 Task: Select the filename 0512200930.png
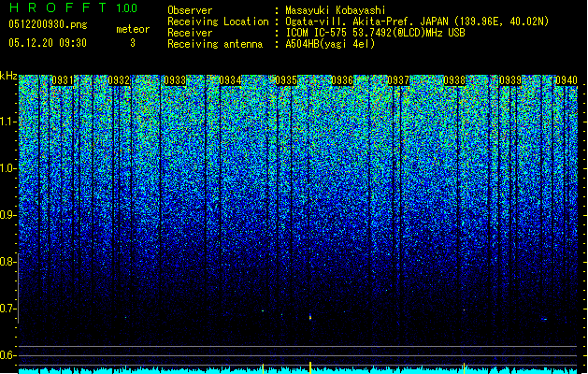[x=48, y=24]
